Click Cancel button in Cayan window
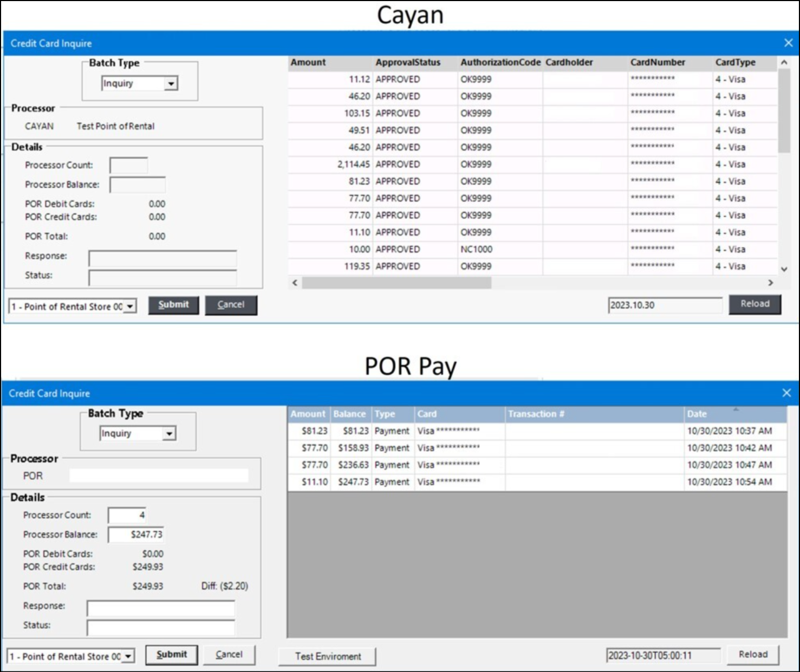 (x=231, y=305)
